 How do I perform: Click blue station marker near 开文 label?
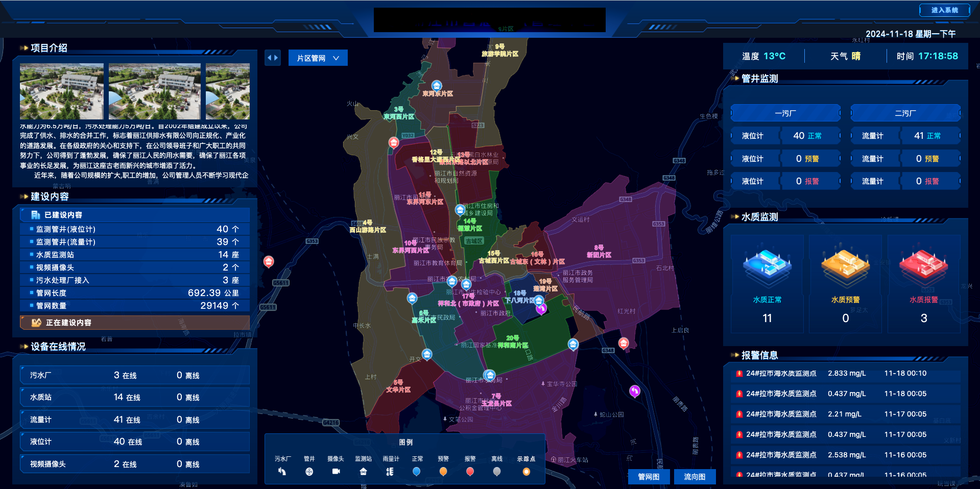[427, 354]
